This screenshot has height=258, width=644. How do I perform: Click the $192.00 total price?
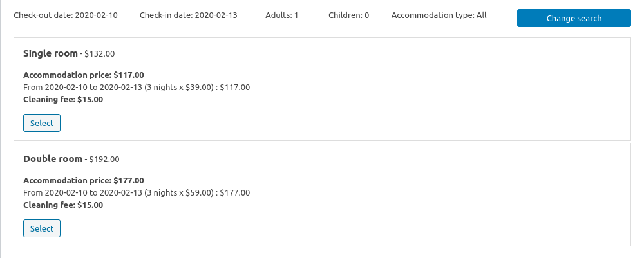click(x=104, y=160)
